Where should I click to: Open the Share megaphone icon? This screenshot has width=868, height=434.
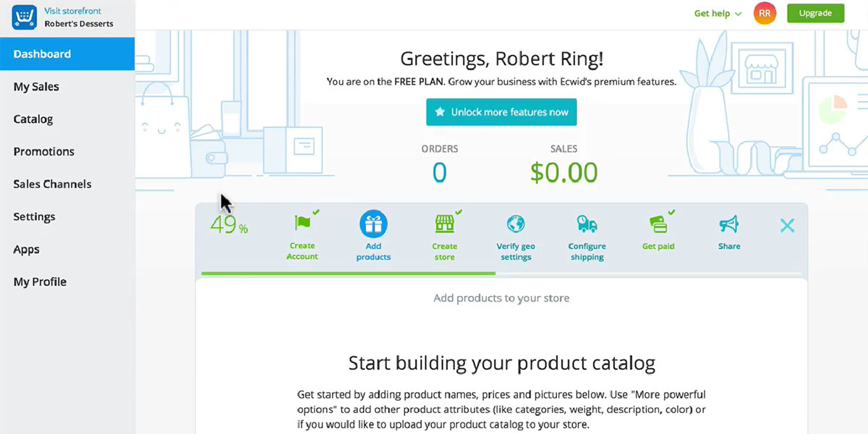pyautogui.click(x=729, y=224)
